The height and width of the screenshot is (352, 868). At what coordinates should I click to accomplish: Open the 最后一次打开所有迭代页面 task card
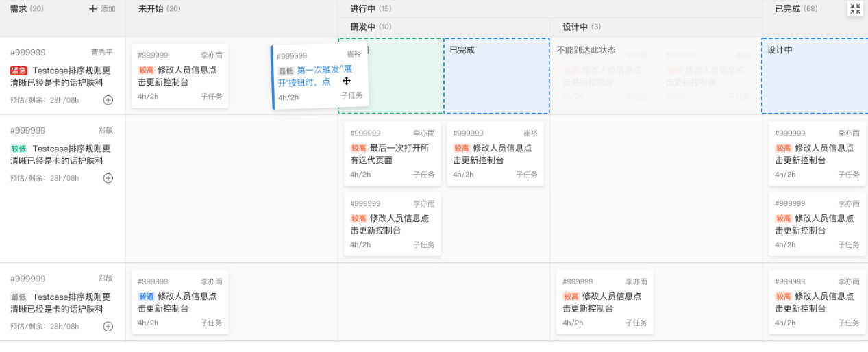coord(392,154)
